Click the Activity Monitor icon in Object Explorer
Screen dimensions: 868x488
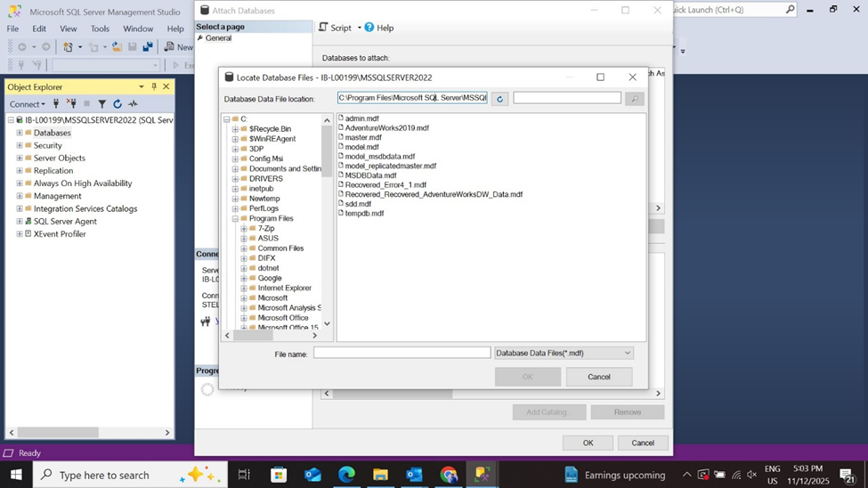(x=133, y=104)
